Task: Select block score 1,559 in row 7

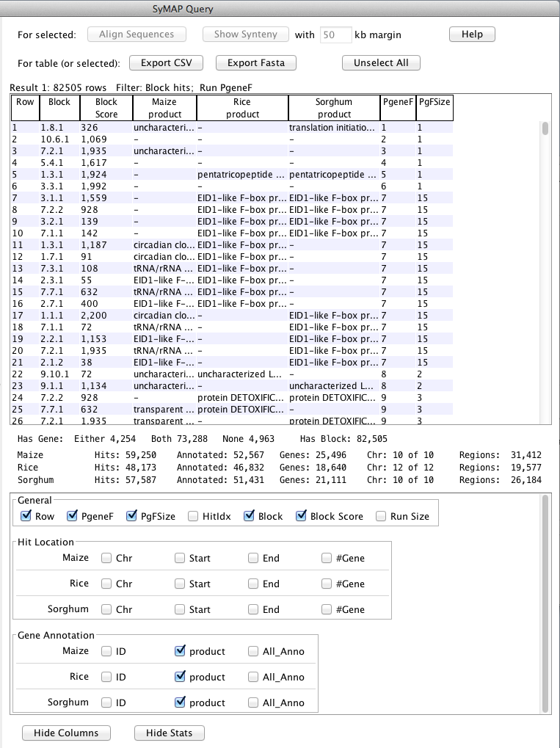Action: click(x=106, y=198)
